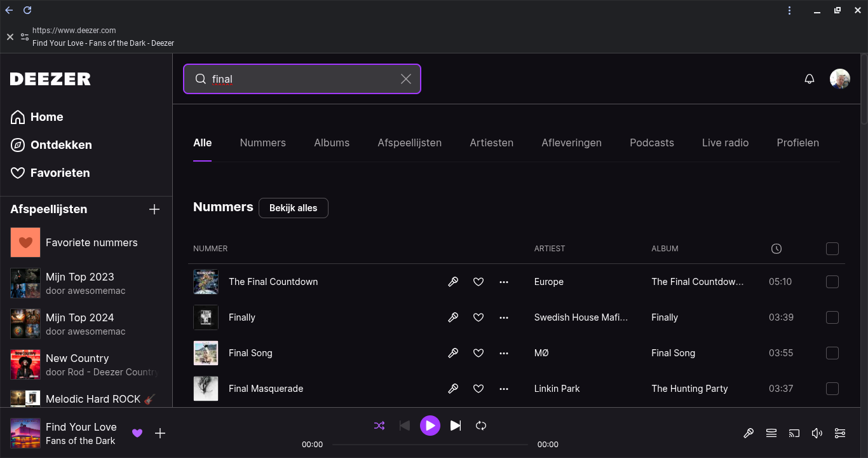Open the playback queue list
This screenshot has width=868, height=458.
tap(771, 433)
